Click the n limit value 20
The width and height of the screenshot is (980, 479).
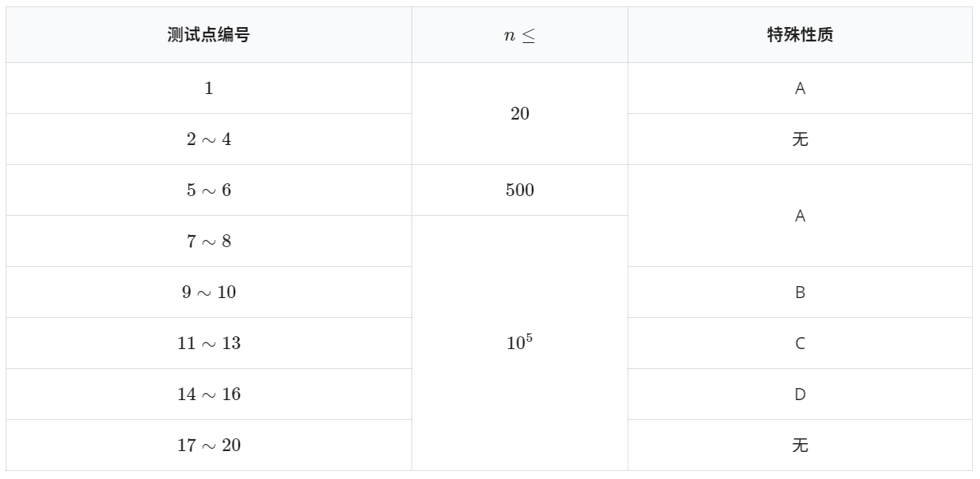[x=520, y=114]
